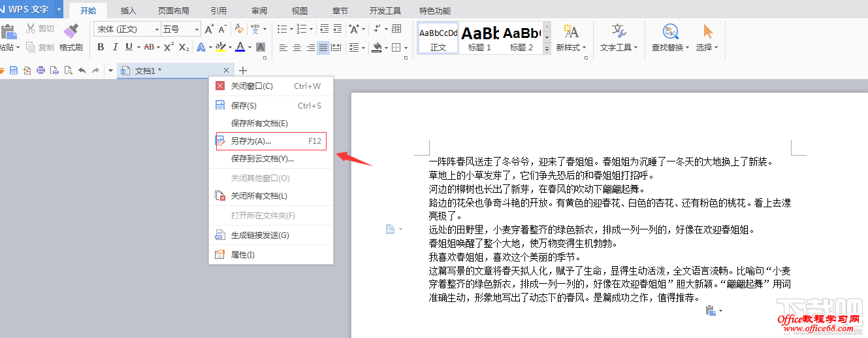
Task: Click the New Style (新样式) icon
Action: tap(571, 31)
